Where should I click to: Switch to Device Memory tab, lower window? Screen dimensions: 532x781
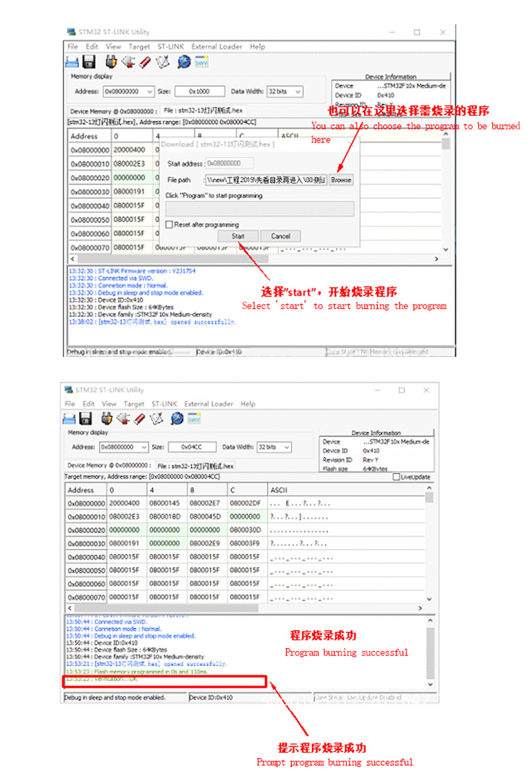tap(109, 465)
